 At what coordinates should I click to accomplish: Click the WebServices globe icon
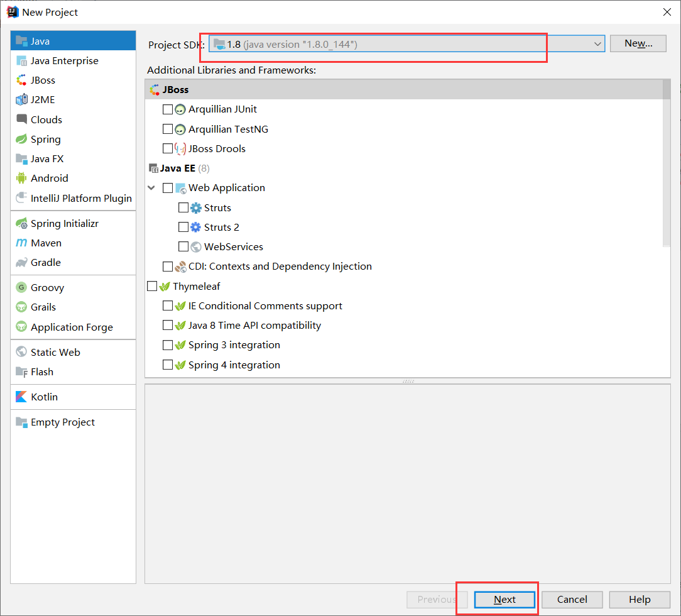(x=196, y=247)
